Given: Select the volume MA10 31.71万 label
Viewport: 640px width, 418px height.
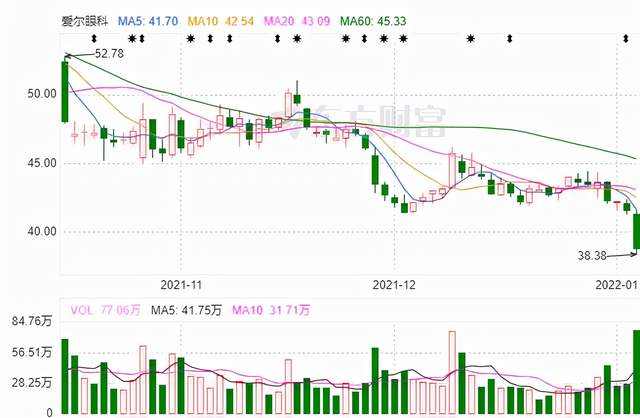Looking at the screenshot, I should click(271, 310).
